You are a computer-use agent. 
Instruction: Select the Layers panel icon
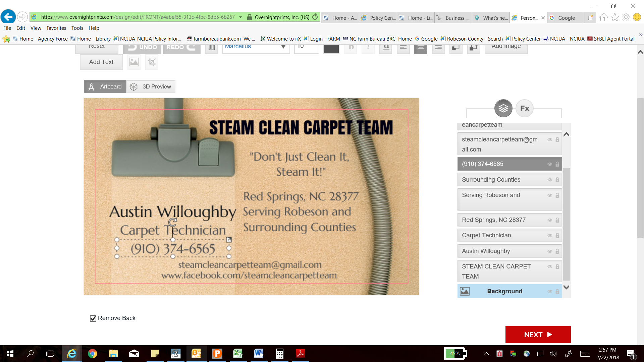503,108
